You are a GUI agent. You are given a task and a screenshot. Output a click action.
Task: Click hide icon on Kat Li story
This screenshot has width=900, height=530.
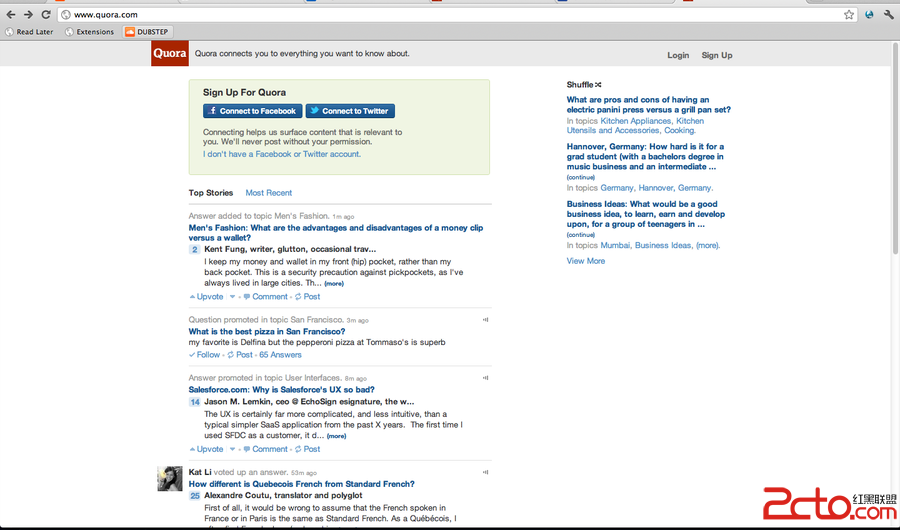click(486, 473)
